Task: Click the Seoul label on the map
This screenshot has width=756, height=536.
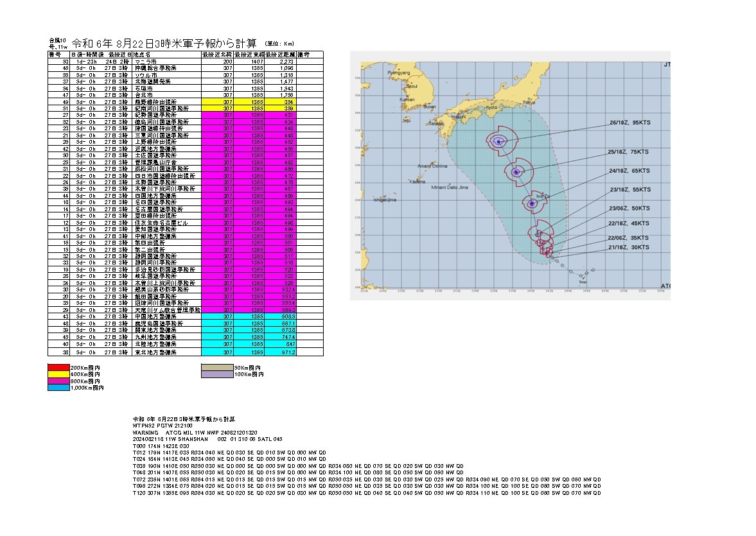Action: (412, 85)
